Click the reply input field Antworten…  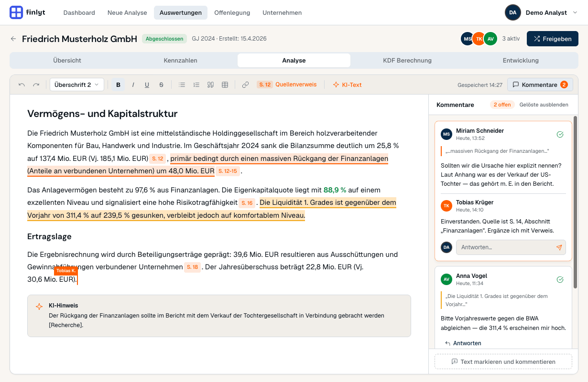click(x=511, y=247)
